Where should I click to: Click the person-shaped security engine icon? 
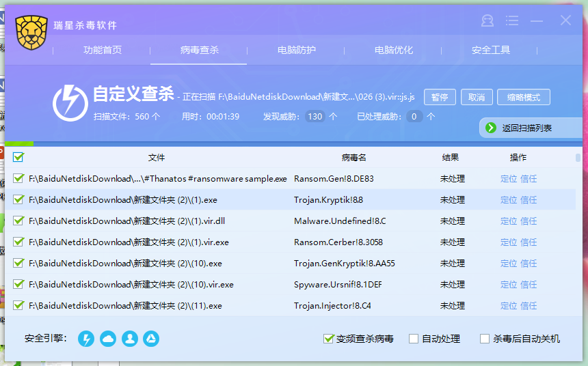coord(130,339)
